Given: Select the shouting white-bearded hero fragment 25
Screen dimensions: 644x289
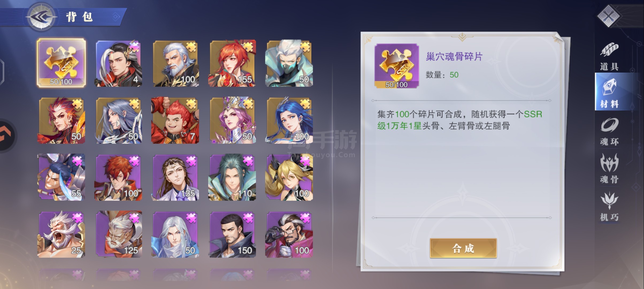Looking at the screenshot, I should [x=62, y=234].
